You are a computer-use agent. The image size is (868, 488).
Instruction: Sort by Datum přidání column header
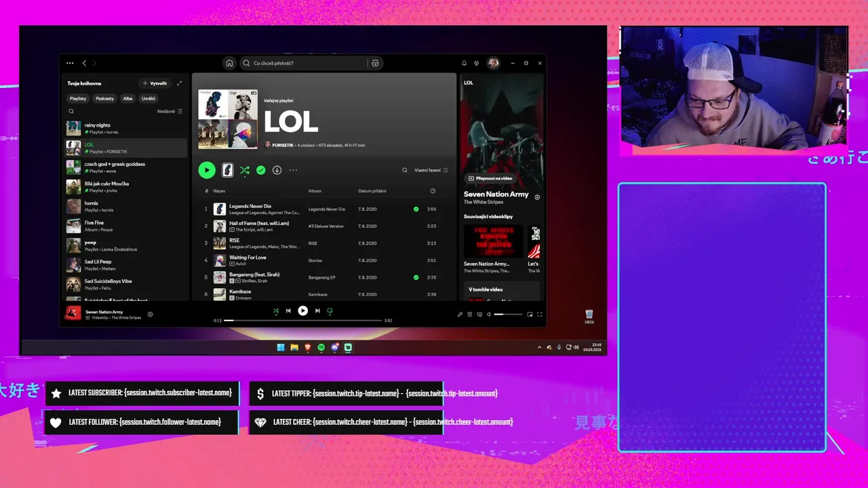(372, 191)
